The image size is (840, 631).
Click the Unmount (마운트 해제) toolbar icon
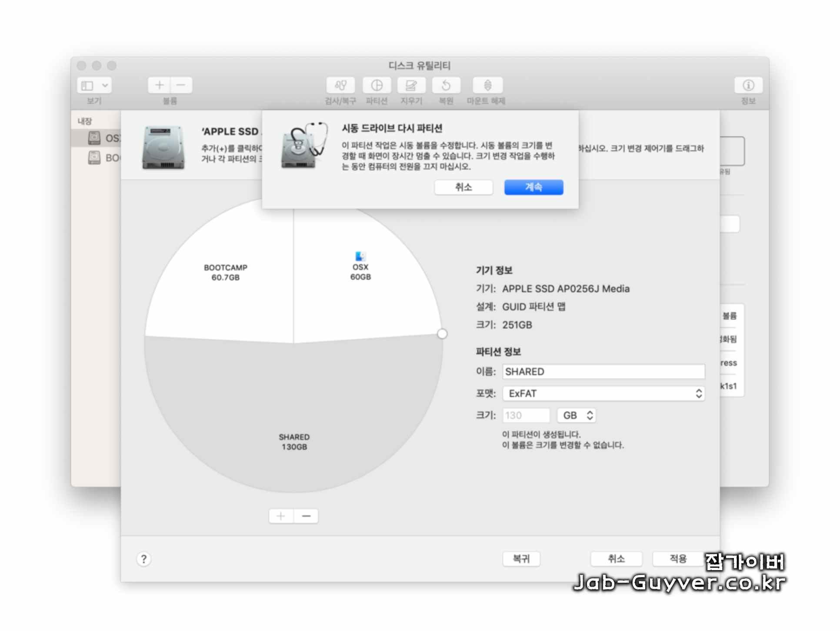coord(487,86)
